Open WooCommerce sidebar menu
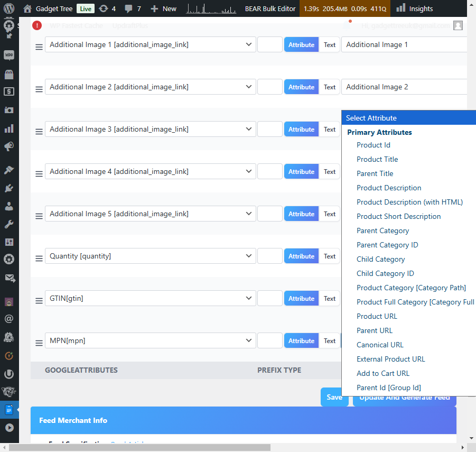 point(9,55)
